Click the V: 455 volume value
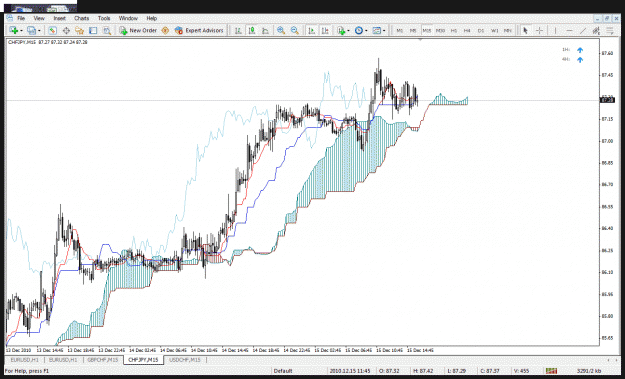Viewport: 625px width, 379px height. [x=522, y=371]
